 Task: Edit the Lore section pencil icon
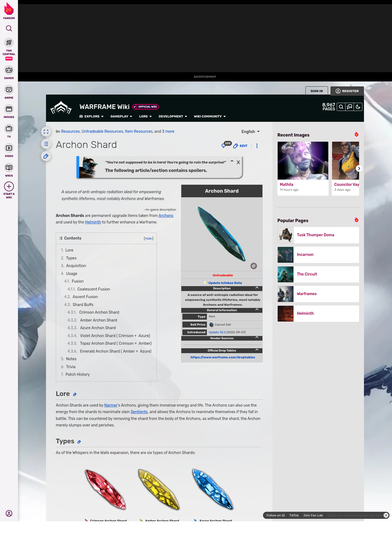75,394
